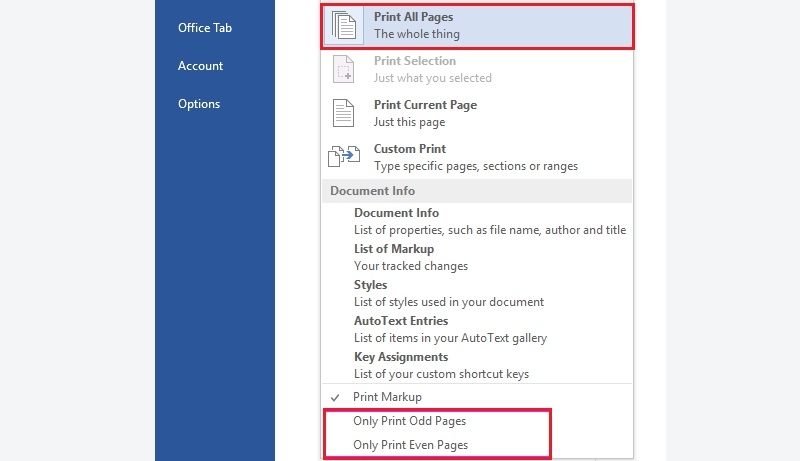This screenshot has width=800, height=461.
Task: Choose Print Current Page entry
Action: tap(477, 113)
